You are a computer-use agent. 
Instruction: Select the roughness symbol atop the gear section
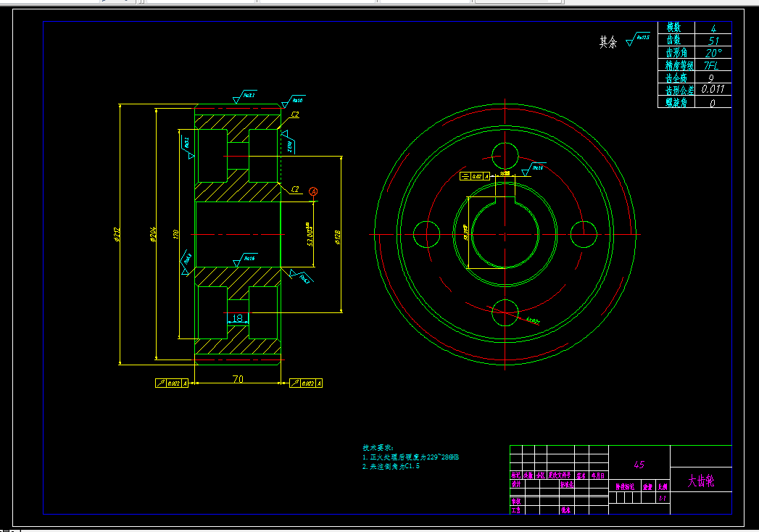point(244,96)
